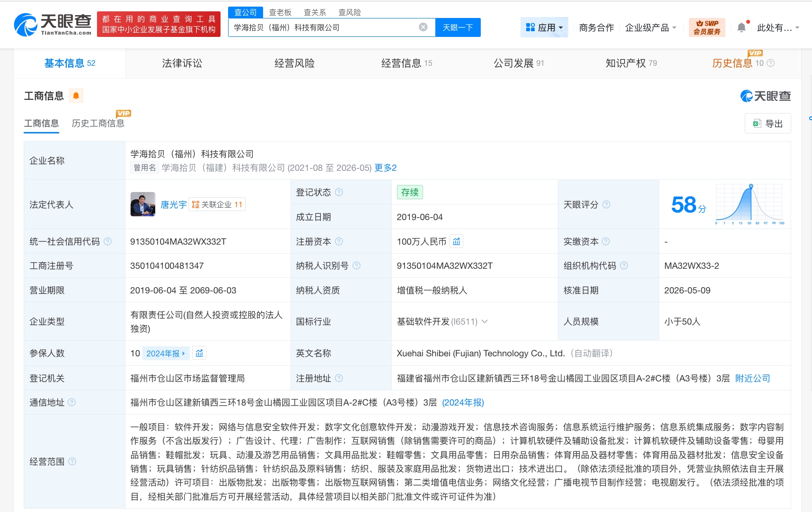
Task: Click help icon next to 统一社会信用代码
Action: point(107,241)
